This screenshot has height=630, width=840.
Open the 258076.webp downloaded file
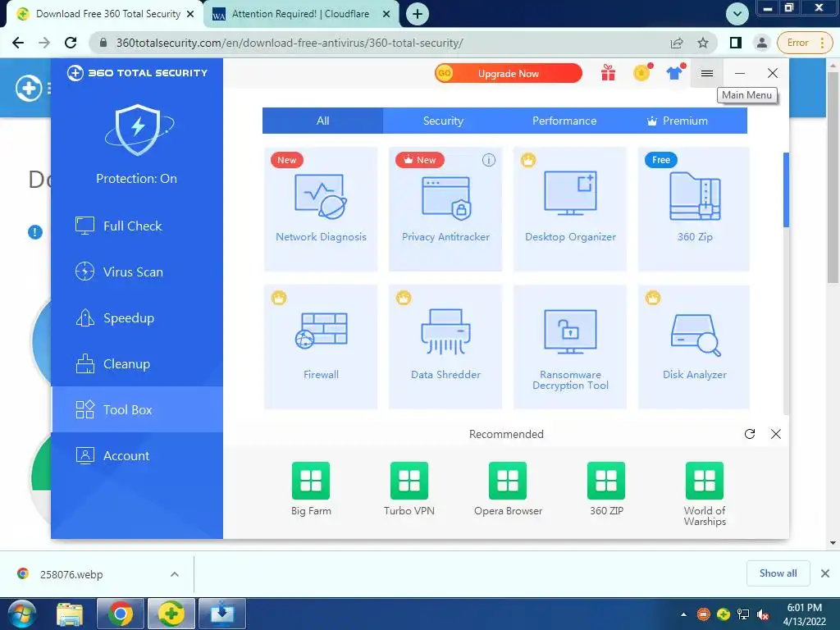click(71, 574)
